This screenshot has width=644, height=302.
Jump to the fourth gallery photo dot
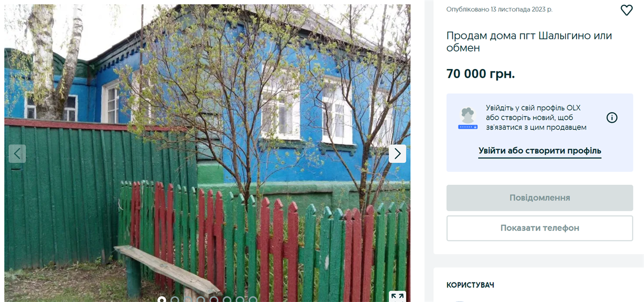[201, 299]
